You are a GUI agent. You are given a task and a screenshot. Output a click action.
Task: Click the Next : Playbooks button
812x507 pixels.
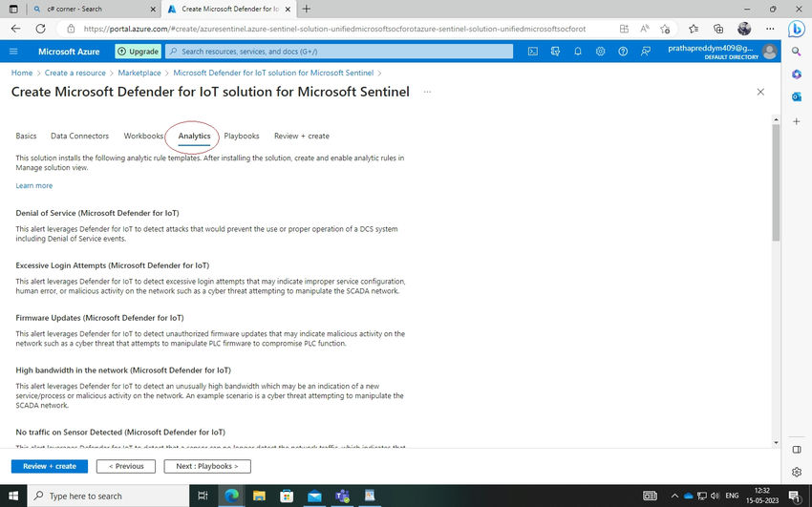point(207,466)
